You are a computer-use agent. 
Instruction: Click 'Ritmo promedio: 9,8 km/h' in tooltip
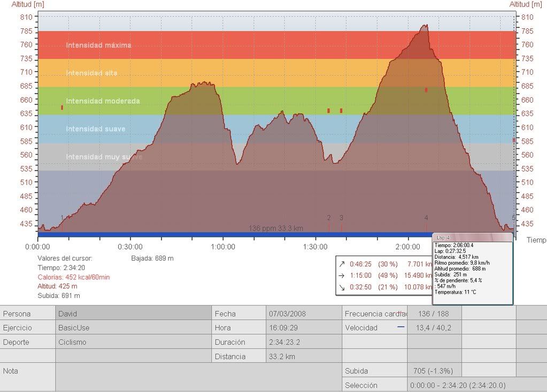tap(462, 263)
